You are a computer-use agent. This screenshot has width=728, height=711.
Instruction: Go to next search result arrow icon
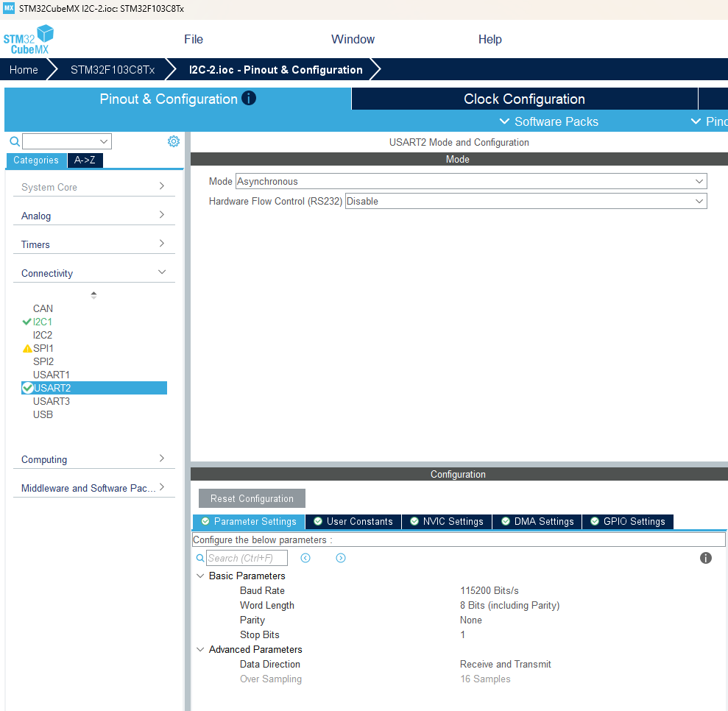341,558
